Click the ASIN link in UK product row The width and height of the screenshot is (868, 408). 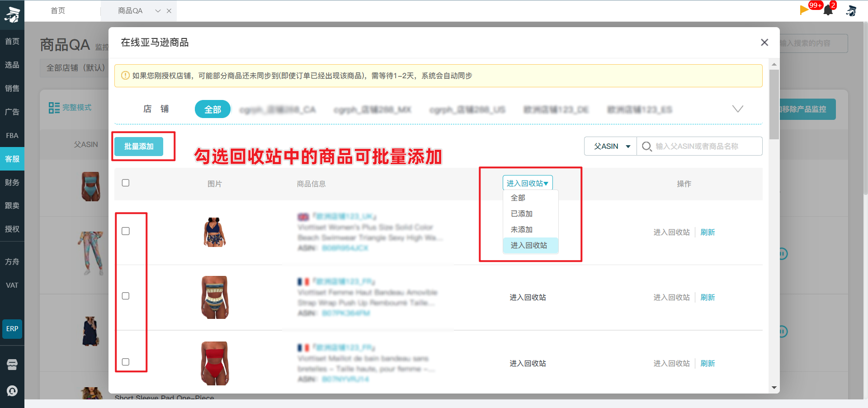coord(345,248)
